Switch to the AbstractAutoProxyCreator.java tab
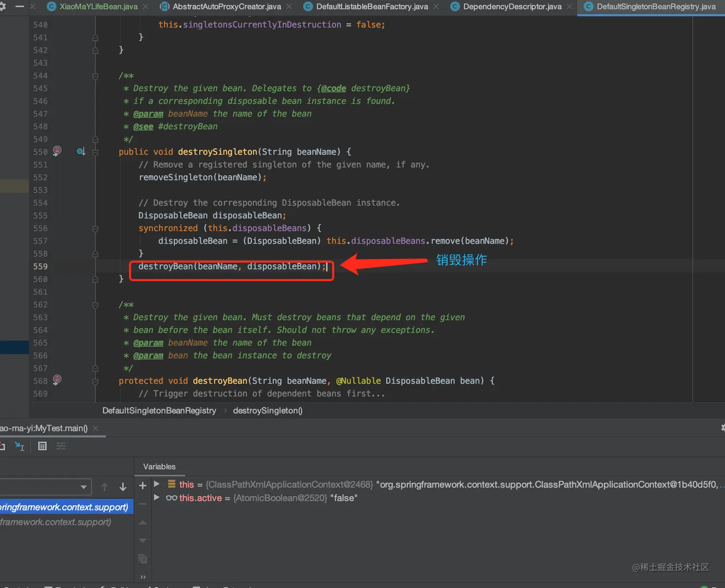 (x=227, y=7)
